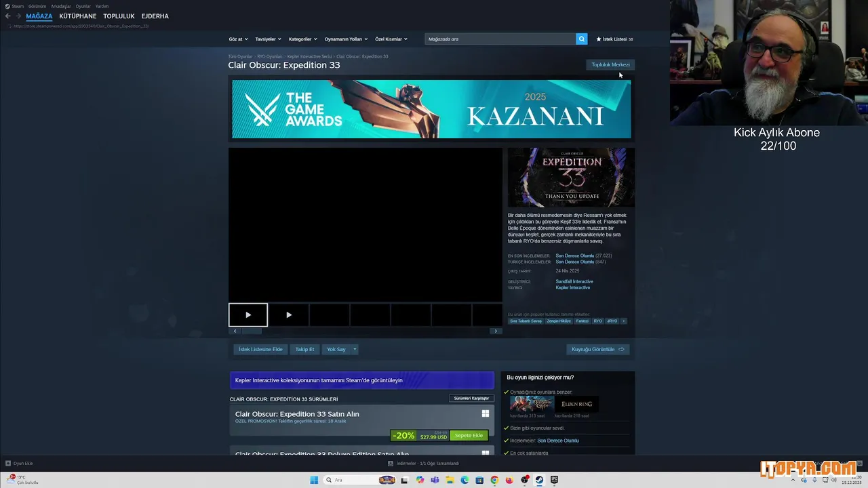Click Windows platform icon on standard edition

(x=486, y=413)
